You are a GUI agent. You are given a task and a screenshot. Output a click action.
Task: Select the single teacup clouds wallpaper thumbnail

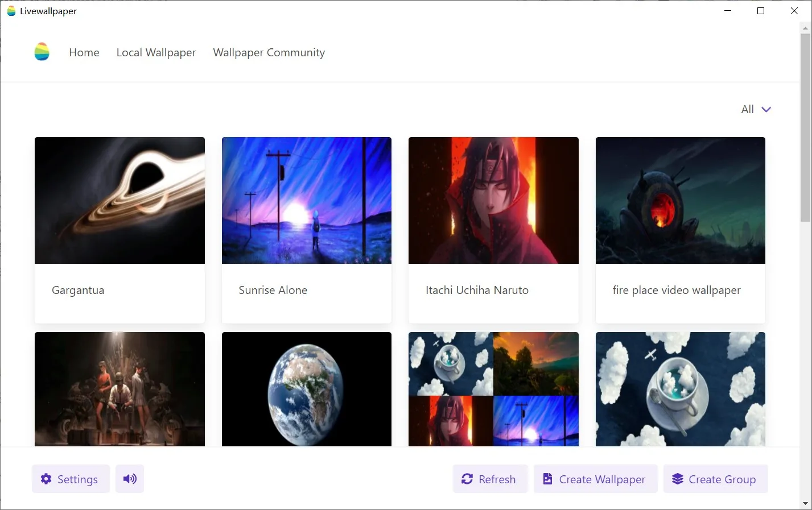[681, 389]
